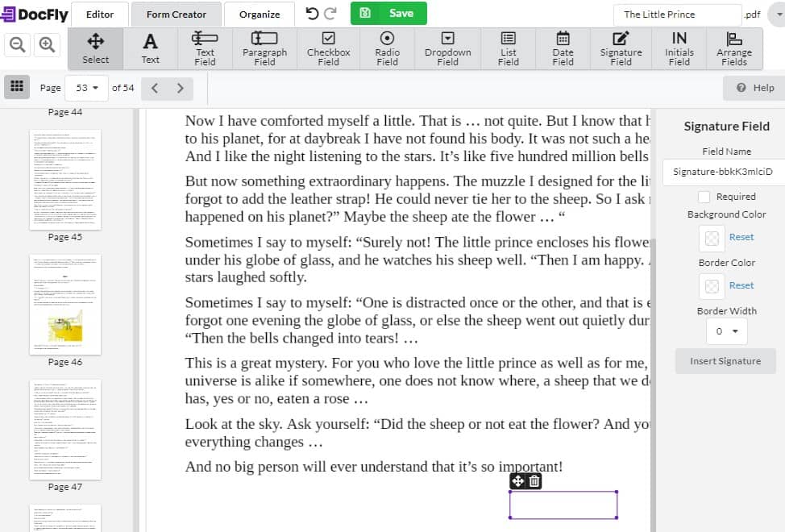Click the Arrange Fields tool
This screenshot has width=785, height=532.
tap(734, 48)
